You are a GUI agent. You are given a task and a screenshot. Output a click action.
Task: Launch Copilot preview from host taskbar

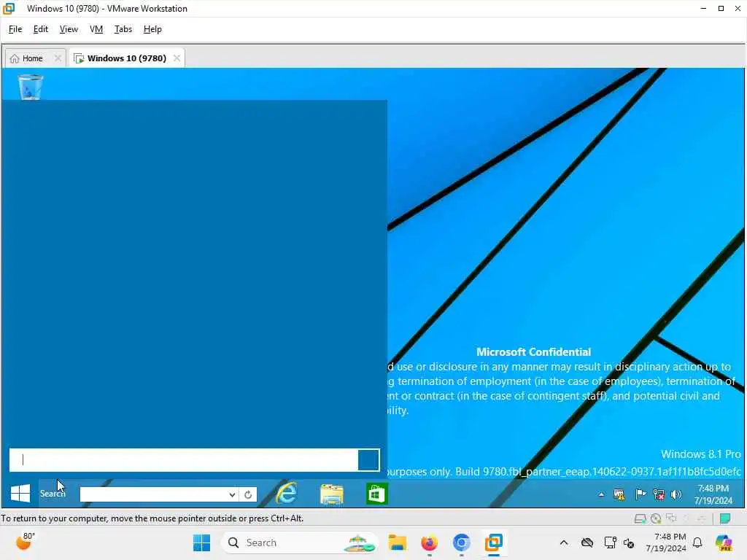click(724, 542)
